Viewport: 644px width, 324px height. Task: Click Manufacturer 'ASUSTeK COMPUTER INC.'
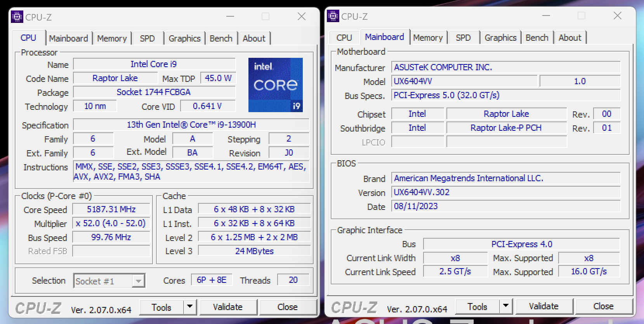pyautogui.click(x=506, y=67)
